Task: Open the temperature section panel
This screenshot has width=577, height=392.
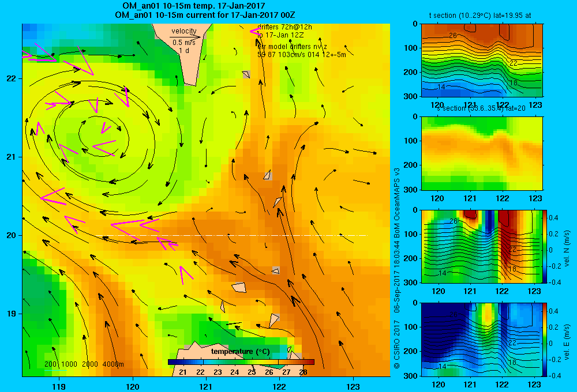Action: coord(482,61)
